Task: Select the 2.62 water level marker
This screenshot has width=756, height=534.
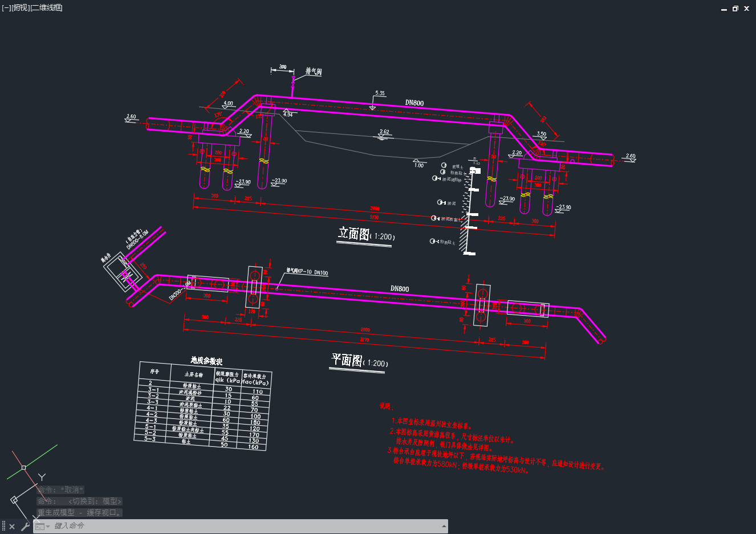Action: pyautogui.click(x=384, y=132)
